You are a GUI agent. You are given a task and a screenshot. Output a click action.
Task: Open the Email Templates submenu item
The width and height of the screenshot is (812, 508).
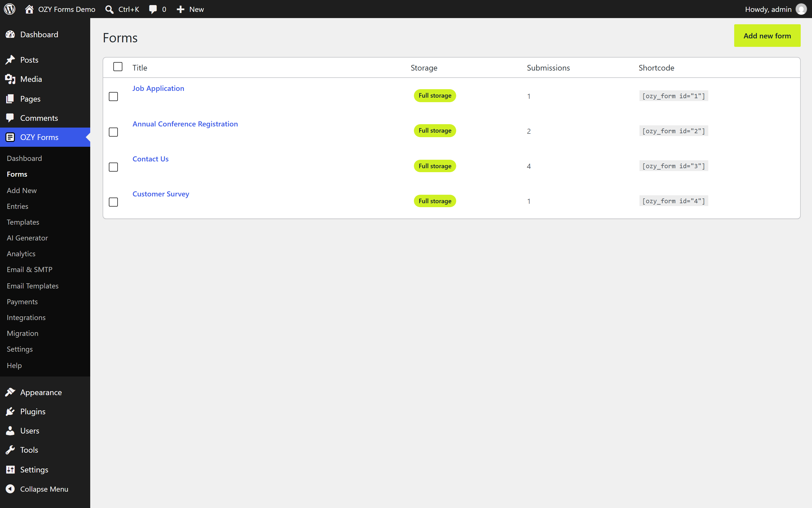32,286
